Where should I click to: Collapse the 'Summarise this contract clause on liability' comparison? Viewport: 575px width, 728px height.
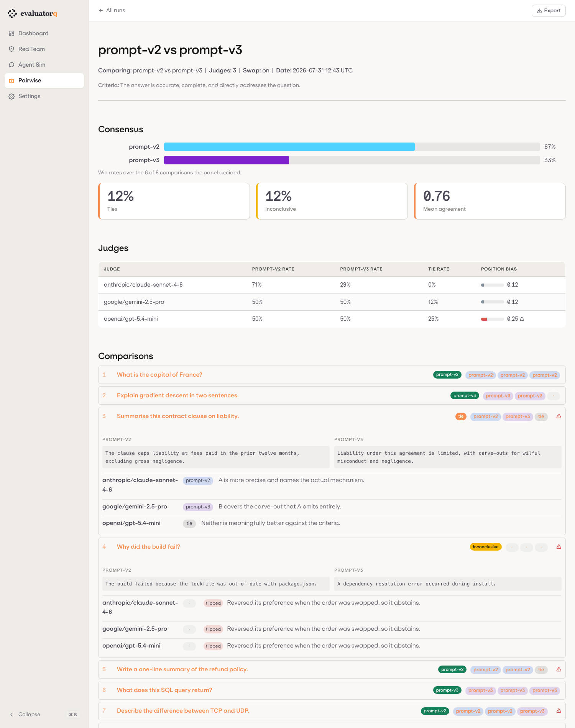click(x=332, y=416)
